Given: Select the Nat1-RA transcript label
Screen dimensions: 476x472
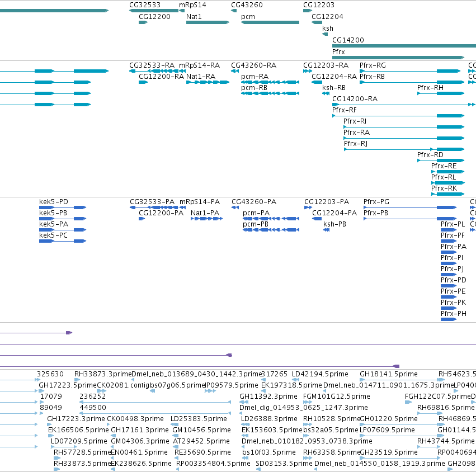Looking at the screenshot, I should click(201, 77).
